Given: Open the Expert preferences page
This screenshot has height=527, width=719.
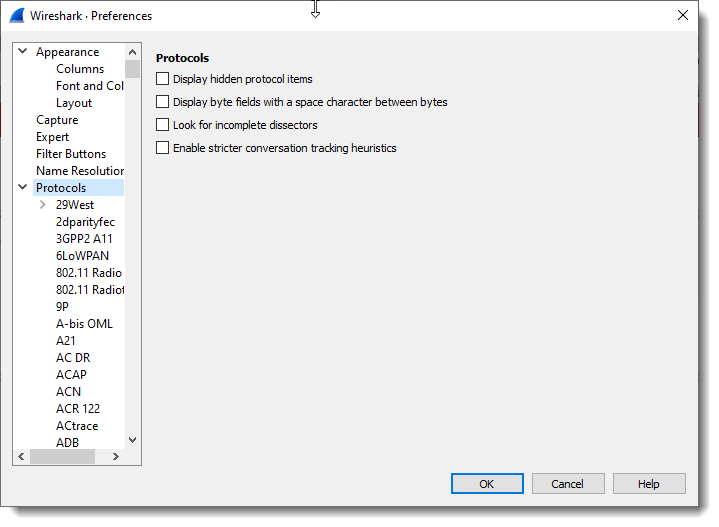Looking at the screenshot, I should (x=53, y=137).
